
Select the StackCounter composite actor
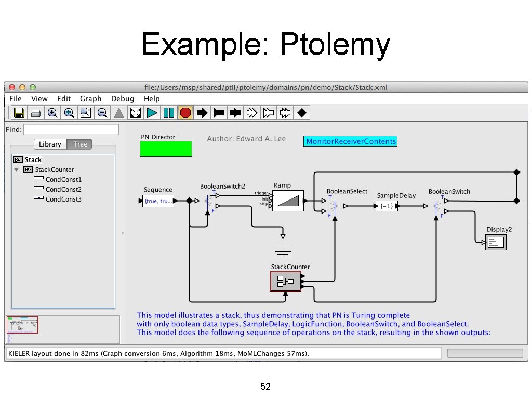[285, 281]
